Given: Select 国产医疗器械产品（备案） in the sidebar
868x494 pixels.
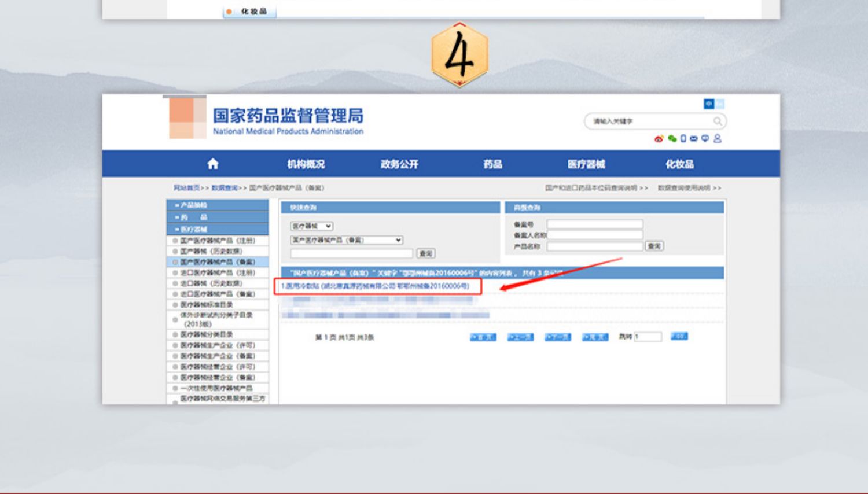Looking at the screenshot, I should pyautogui.click(x=218, y=262).
